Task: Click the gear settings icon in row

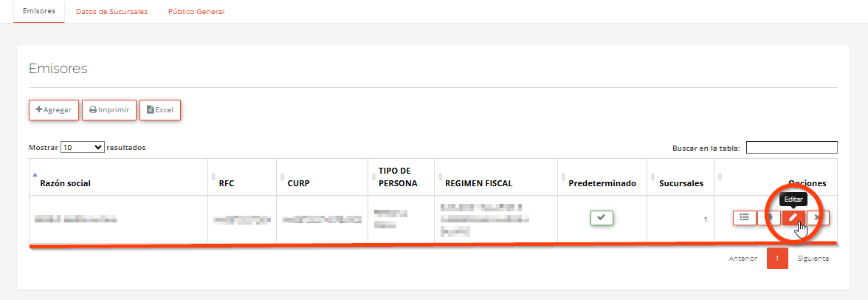Action: (x=769, y=218)
